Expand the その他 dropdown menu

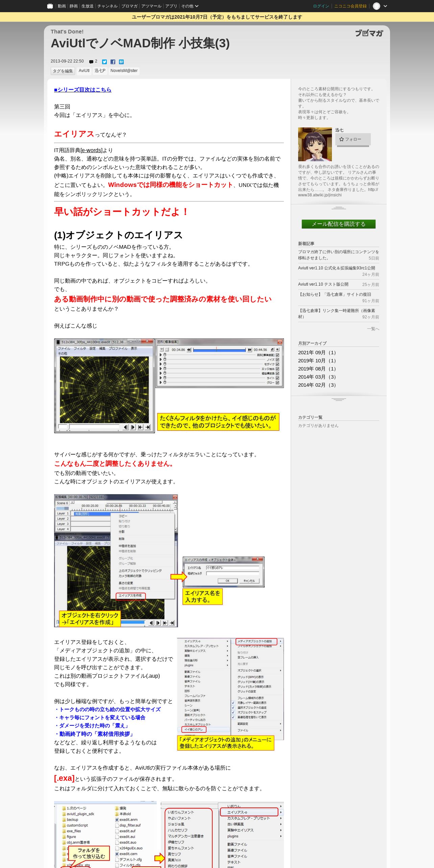pyautogui.click(x=190, y=6)
